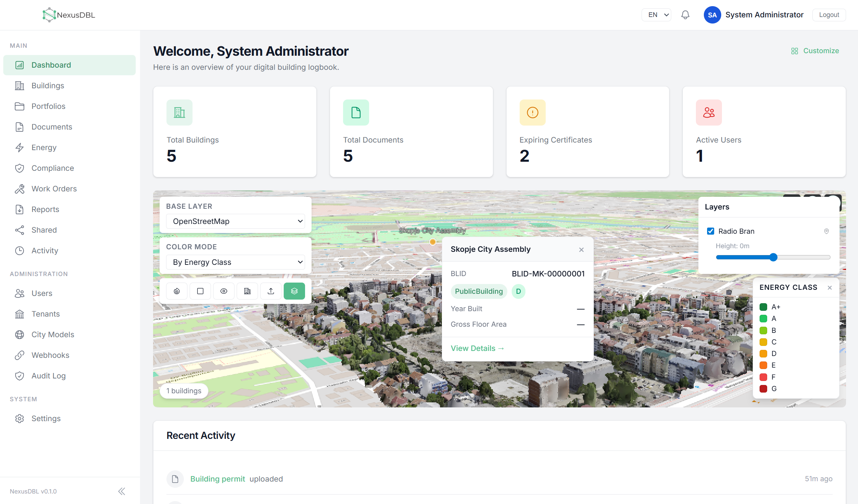This screenshot has height=504, width=858.
Task: Go to Buildings in the sidebar
Action: (x=69, y=86)
